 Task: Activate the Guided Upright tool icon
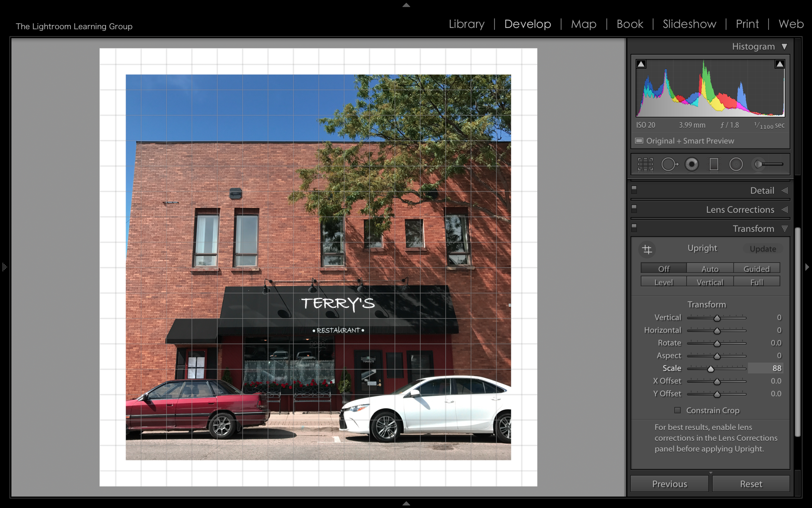[647, 249]
